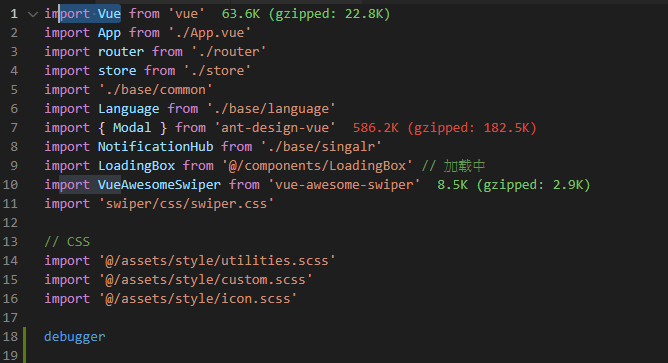Image resolution: width=668 pixels, height=363 pixels.
Task: Click '586.2K (gzipped: 182.5K)' size hint
Action: 444,128
